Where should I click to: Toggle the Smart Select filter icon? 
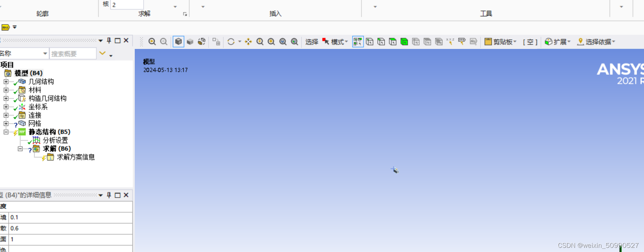358,42
